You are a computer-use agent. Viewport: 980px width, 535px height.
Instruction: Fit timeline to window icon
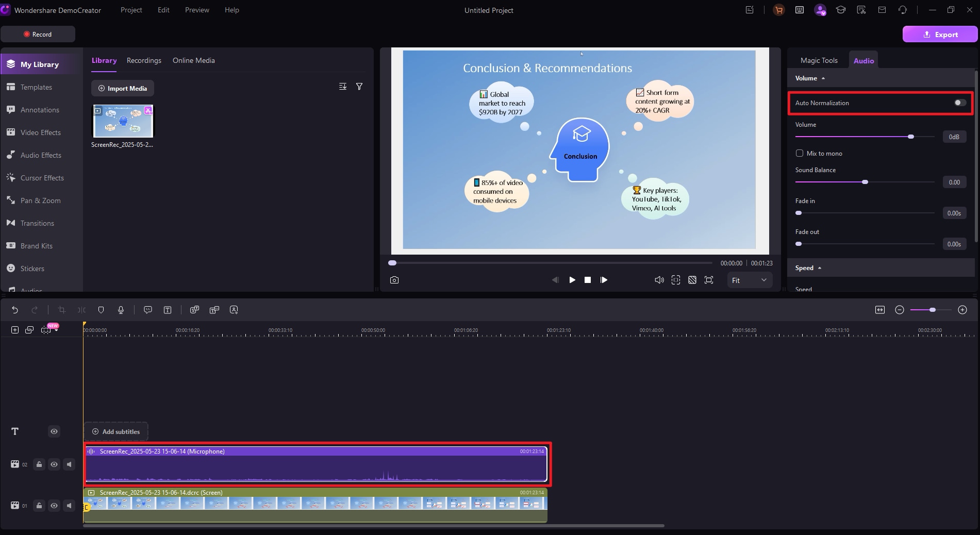coord(880,310)
